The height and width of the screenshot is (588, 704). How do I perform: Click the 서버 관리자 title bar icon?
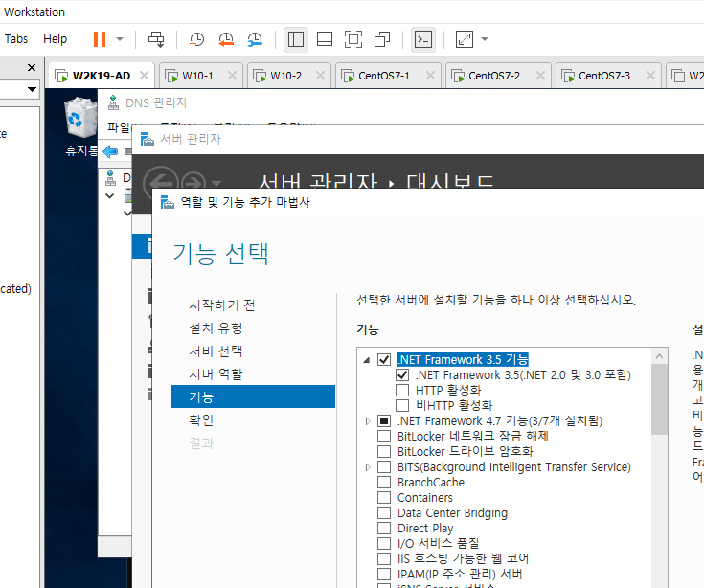[148, 139]
